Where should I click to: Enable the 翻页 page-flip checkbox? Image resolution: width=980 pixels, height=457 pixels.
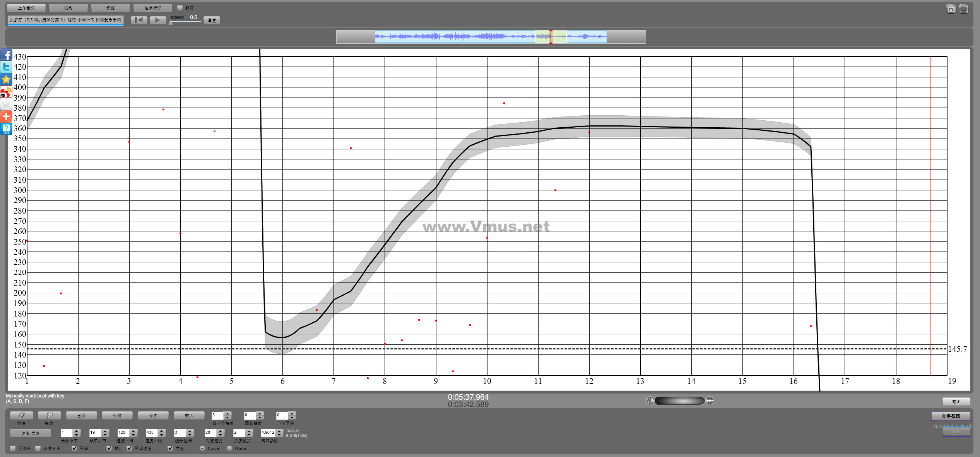click(x=180, y=8)
